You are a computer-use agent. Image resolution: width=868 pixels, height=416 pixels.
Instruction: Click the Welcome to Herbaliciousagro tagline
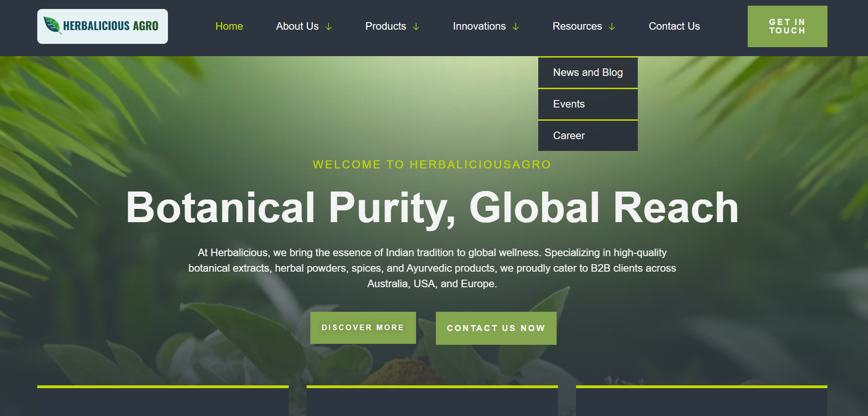(x=432, y=165)
